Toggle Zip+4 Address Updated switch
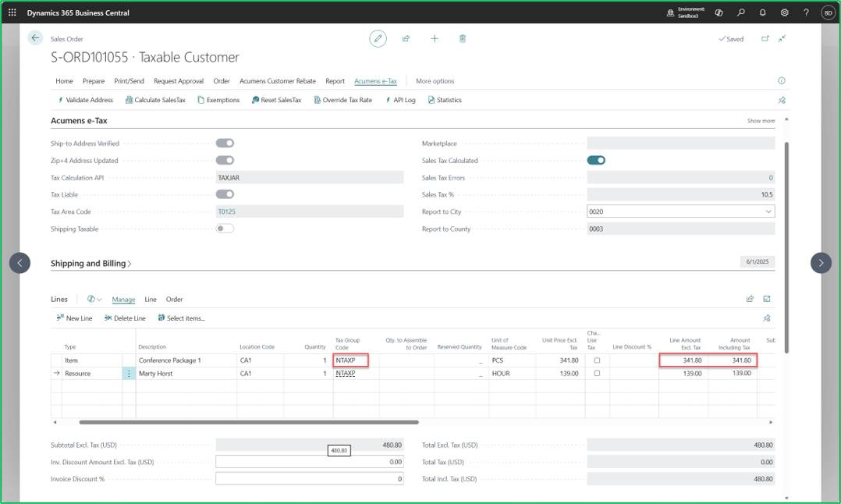841x504 pixels. [x=225, y=160]
